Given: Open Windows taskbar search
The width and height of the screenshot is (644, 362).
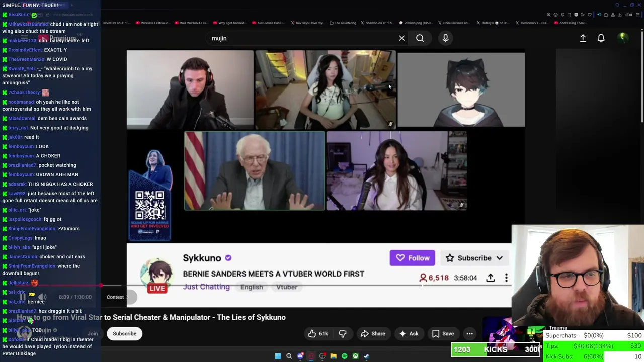Looking at the screenshot, I should pos(289,356).
